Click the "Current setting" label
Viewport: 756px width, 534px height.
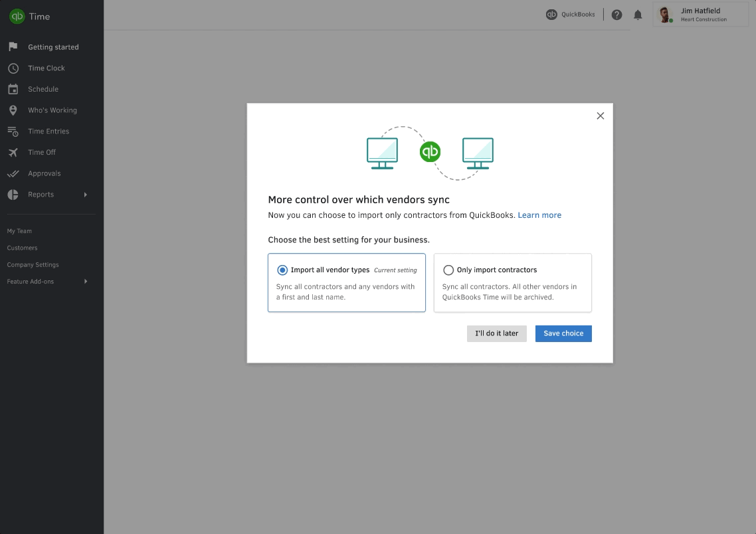click(x=395, y=270)
